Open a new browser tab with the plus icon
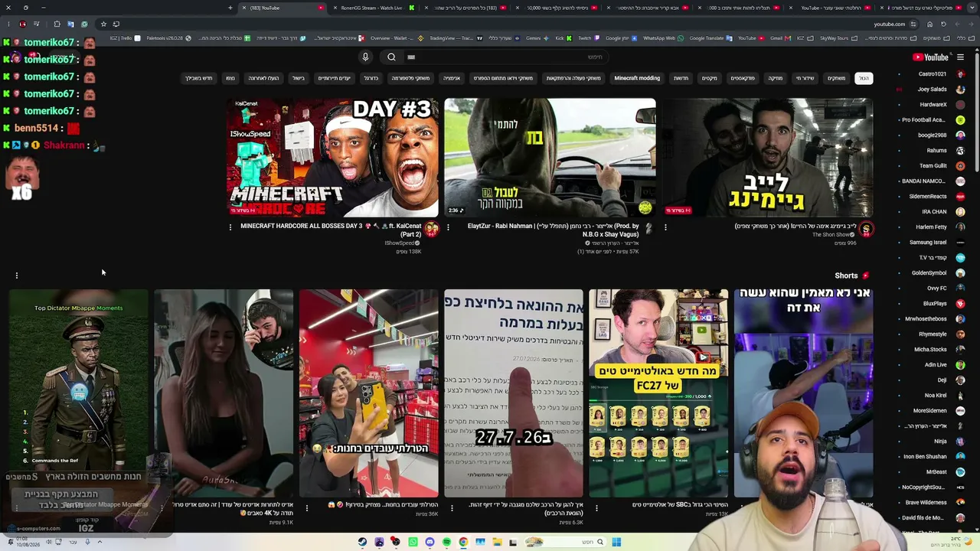980x551 pixels. (230, 8)
